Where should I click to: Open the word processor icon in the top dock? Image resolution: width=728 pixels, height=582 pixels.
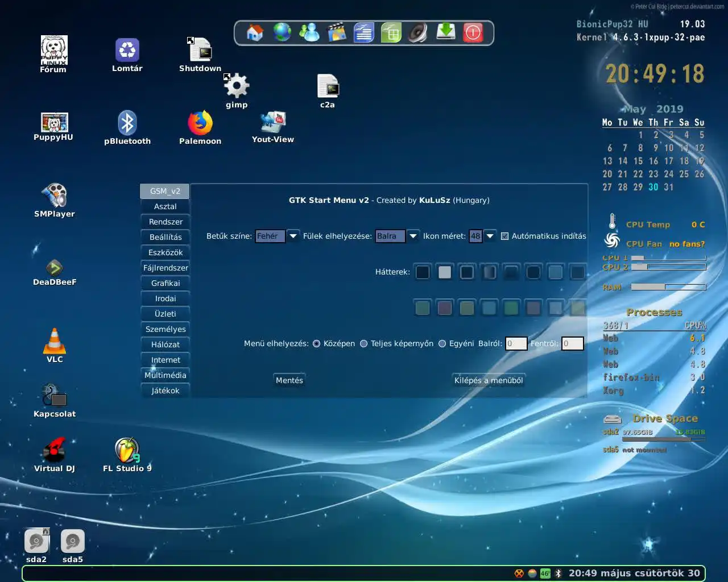(363, 32)
